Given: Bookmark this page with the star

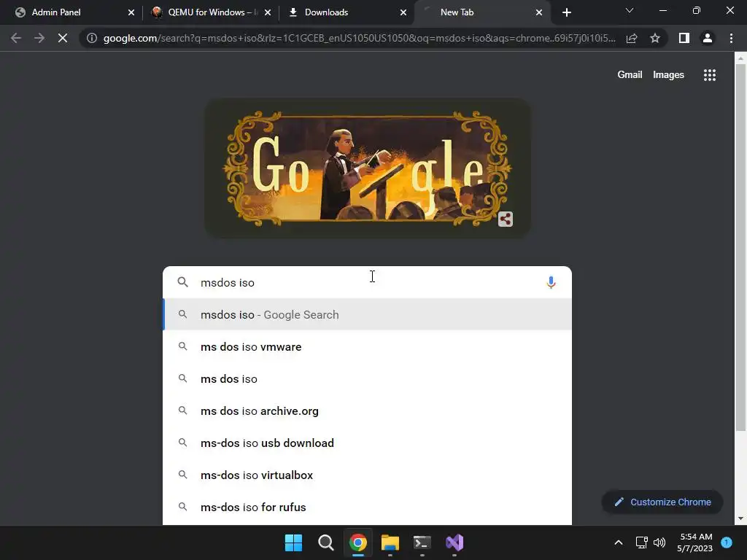Looking at the screenshot, I should (x=655, y=38).
